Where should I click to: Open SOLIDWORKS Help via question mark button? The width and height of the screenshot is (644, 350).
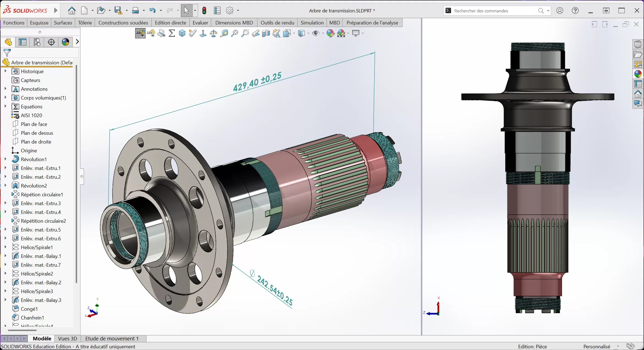[575, 10]
